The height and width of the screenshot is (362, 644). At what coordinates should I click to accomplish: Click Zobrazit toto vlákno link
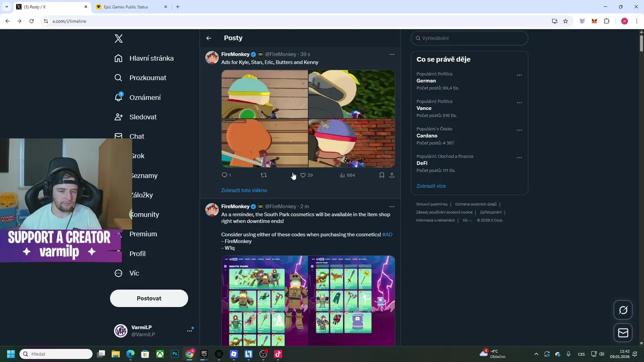click(x=244, y=191)
